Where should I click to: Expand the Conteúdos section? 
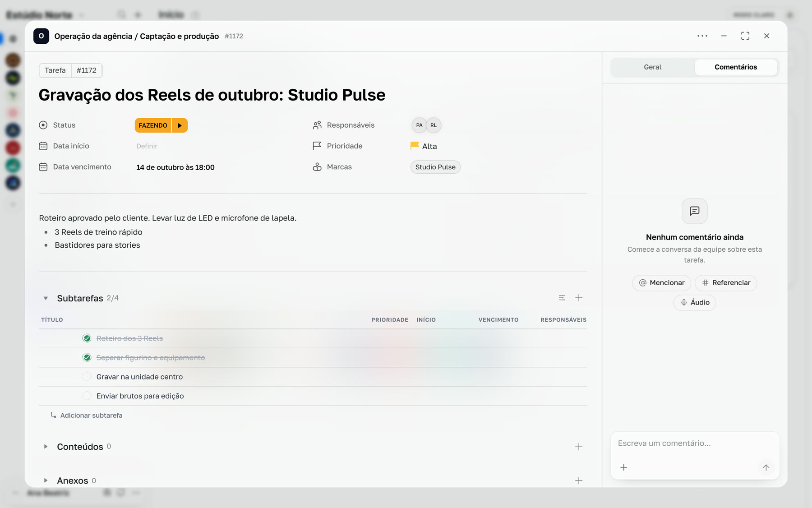pos(46,447)
